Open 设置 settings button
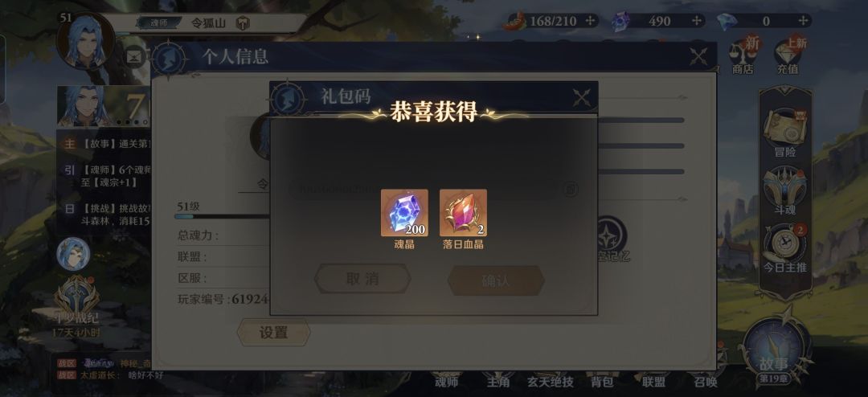This screenshot has width=868, height=397. 273,333
